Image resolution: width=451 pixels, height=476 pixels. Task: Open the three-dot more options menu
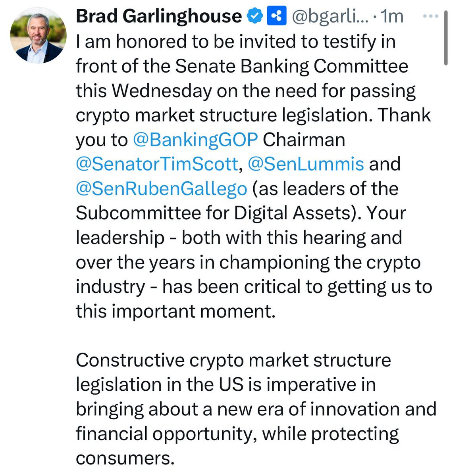[431, 16]
